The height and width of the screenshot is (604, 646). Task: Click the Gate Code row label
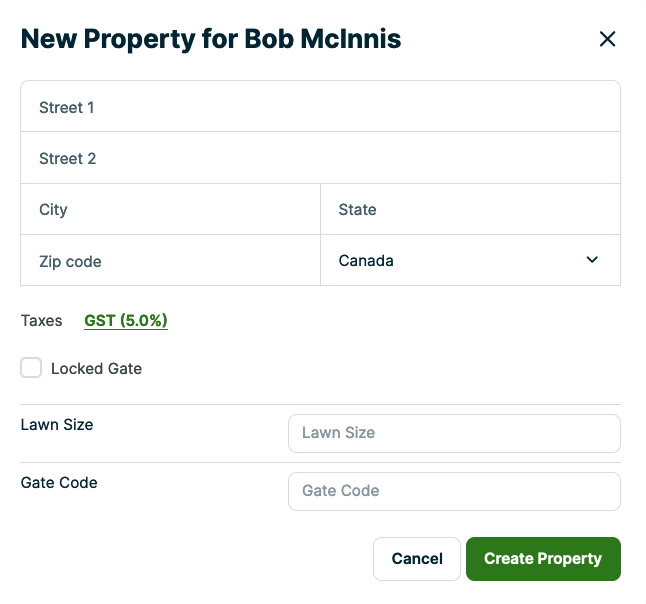click(x=59, y=483)
